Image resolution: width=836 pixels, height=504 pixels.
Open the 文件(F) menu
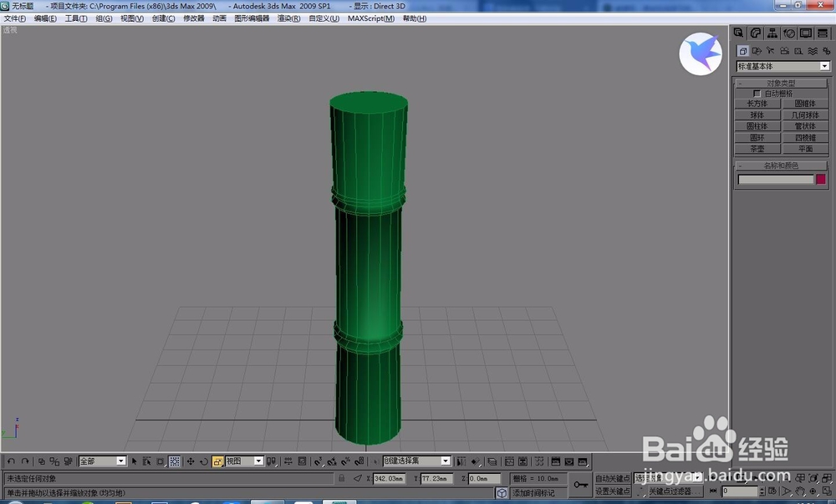tap(15, 18)
